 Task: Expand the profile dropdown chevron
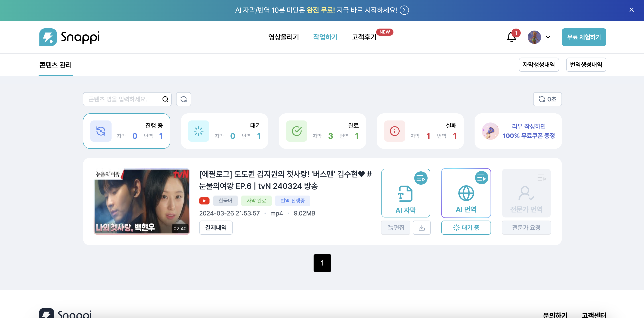tap(548, 37)
